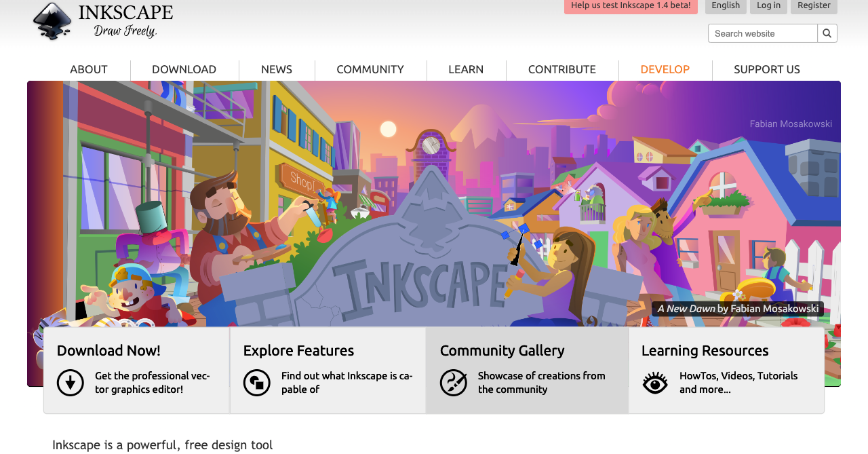Open the DOWNLOAD menu
This screenshot has width=868, height=454.
184,69
